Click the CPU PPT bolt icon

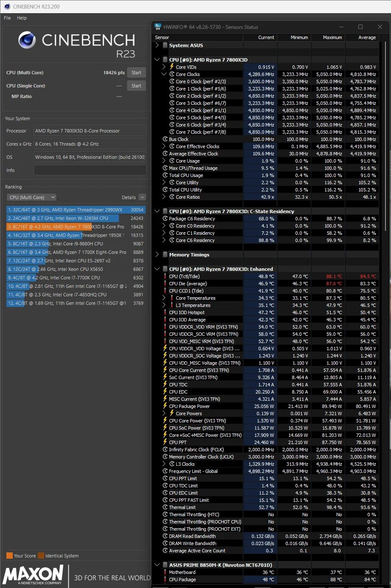pos(165,442)
